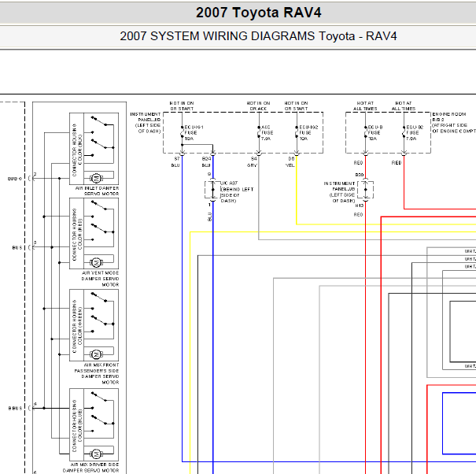The width and height of the screenshot is (476, 474).
Task: Click the "HOT IN ON OR ACC" label
Action: click(258, 106)
